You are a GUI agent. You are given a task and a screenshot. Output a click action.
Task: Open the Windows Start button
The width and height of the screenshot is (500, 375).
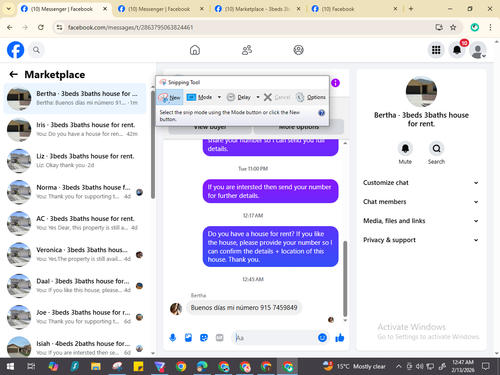tap(10, 366)
